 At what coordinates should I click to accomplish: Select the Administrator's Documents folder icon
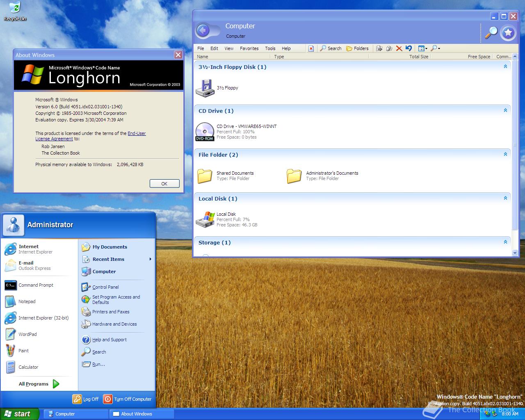pos(294,176)
